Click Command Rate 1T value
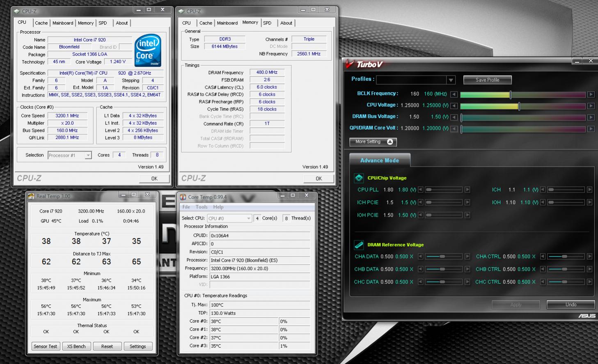 click(267, 124)
